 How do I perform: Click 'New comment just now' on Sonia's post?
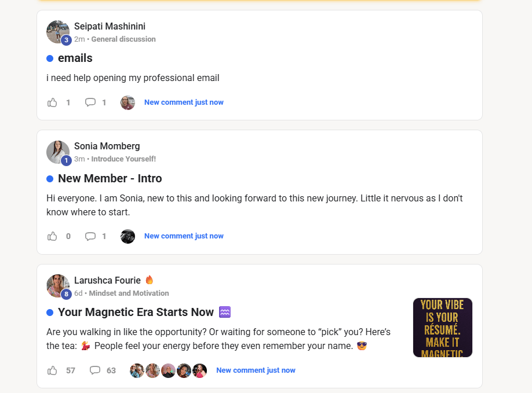(x=184, y=236)
